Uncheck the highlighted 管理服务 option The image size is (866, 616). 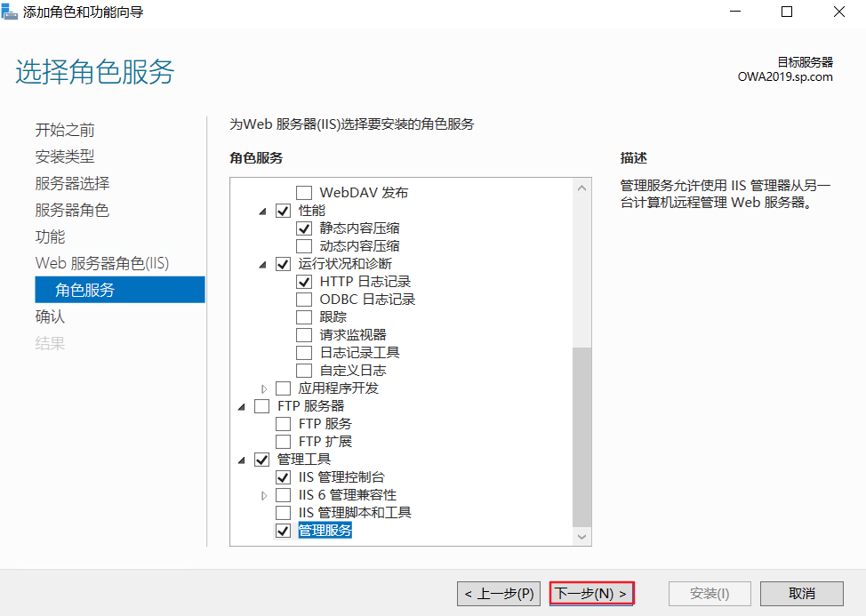tap(283, 530)
